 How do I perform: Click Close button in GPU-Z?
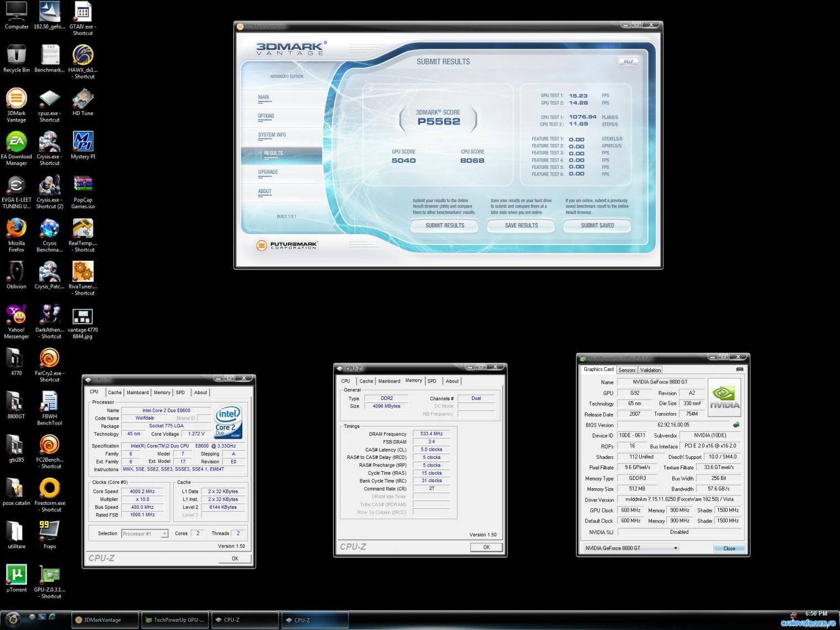[729, 549]
